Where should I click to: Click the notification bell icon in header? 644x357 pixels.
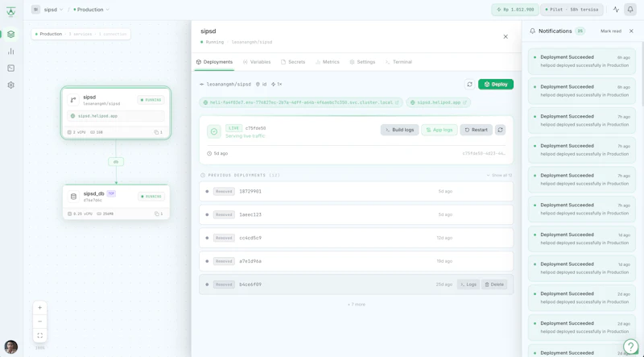coord(630,10)
